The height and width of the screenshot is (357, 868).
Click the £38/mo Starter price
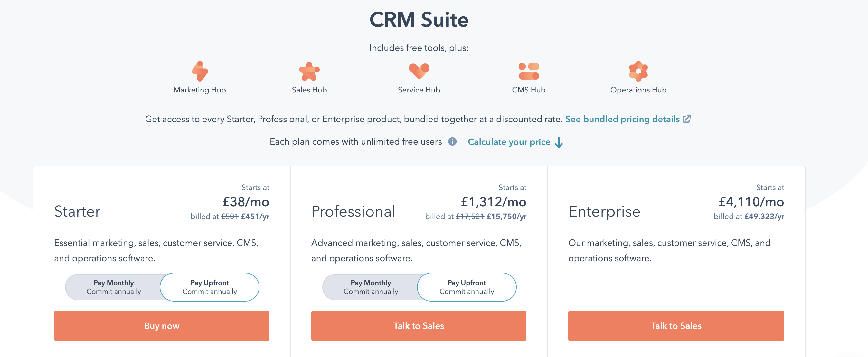click(246, 202)
